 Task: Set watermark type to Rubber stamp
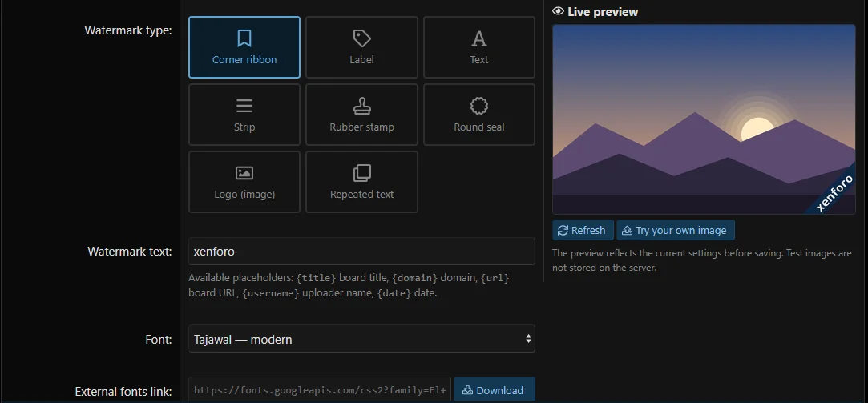(x=361, y=115)
